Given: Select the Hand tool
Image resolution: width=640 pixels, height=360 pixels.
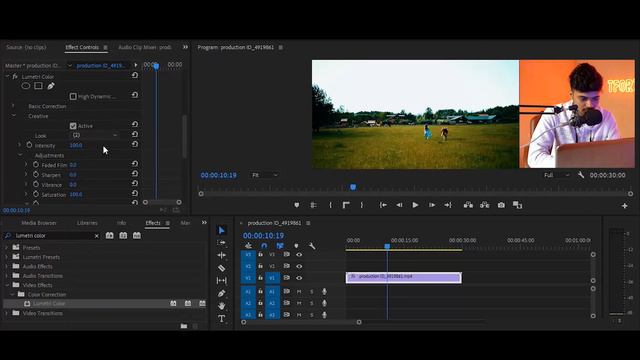Looking at the screenshot, I should [222, 306].
